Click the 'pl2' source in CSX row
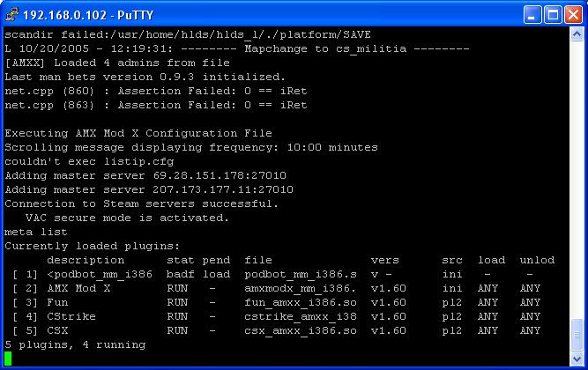 (452, 330)
